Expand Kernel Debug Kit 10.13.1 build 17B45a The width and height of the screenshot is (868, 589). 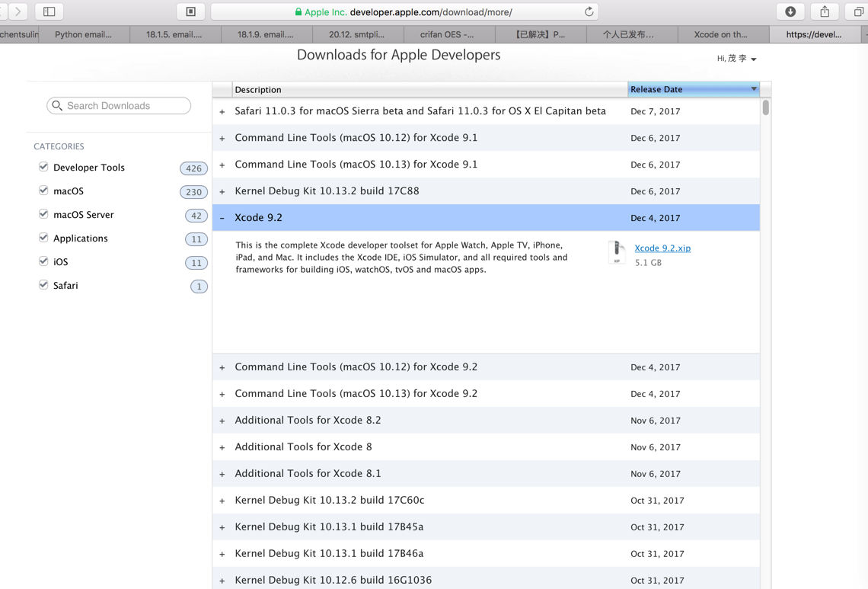222,527
